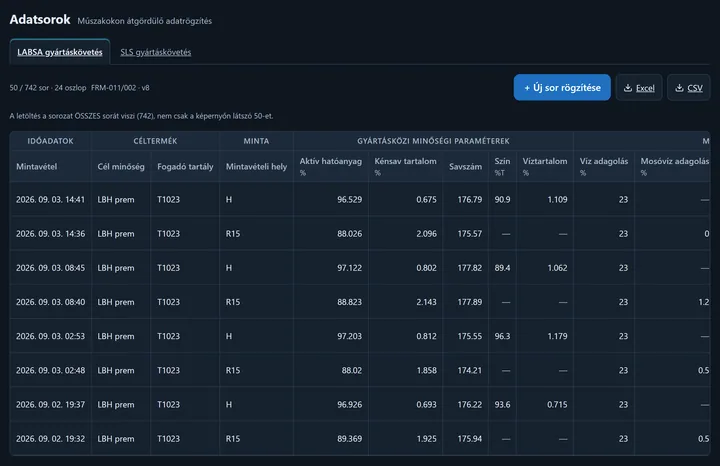Click acid number value 174.21

[470, 370]
